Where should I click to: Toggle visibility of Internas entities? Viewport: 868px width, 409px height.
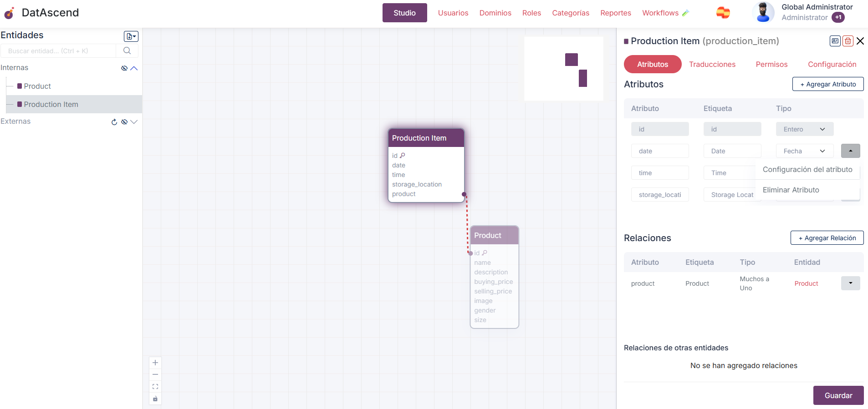[124, 68]
